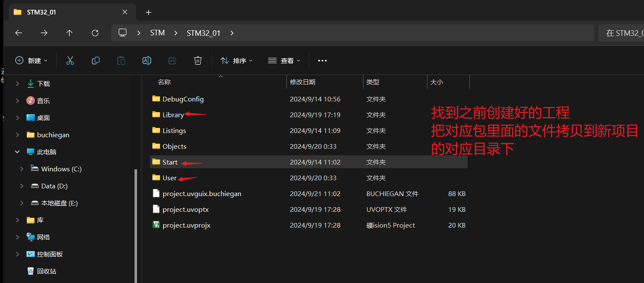Expand the 音乐 tree node chevron
644x283 pixels.
[17, 101]
